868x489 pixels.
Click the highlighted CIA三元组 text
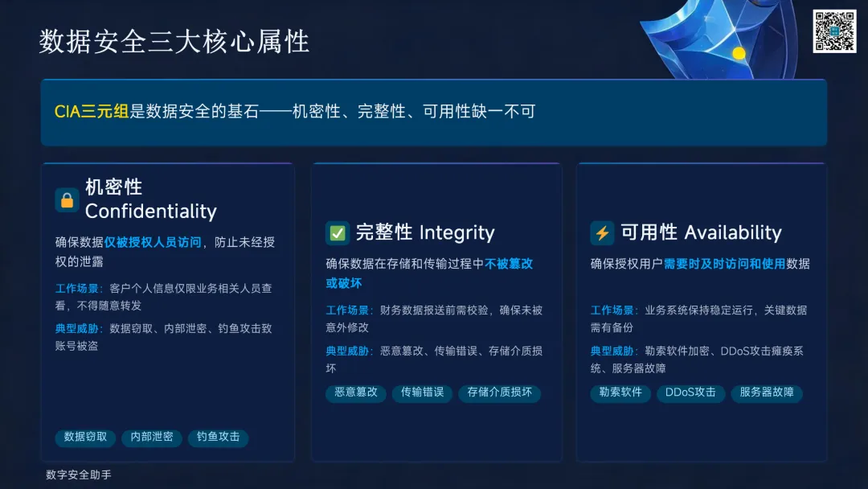point(92,112)
